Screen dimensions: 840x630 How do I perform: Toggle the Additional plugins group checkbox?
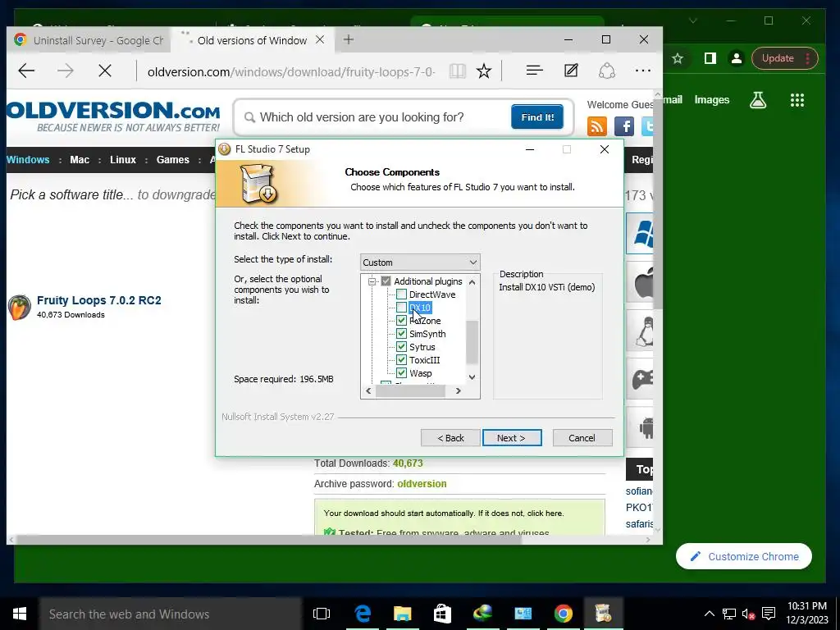[x=386, y=281]
